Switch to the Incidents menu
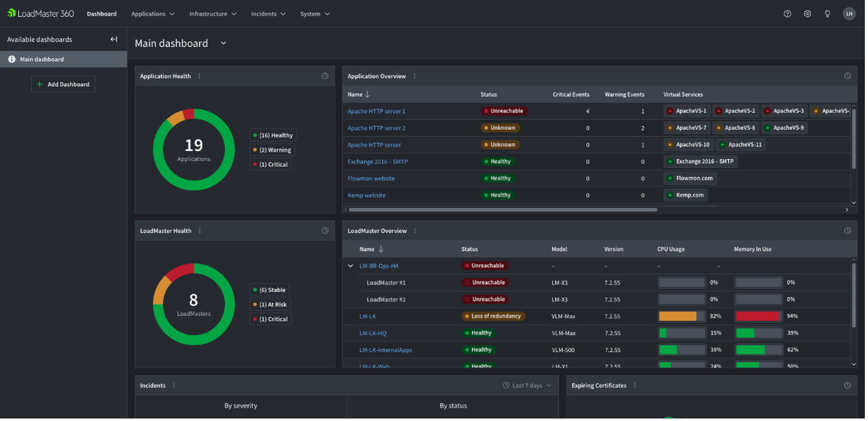 (x=268, y=13)
